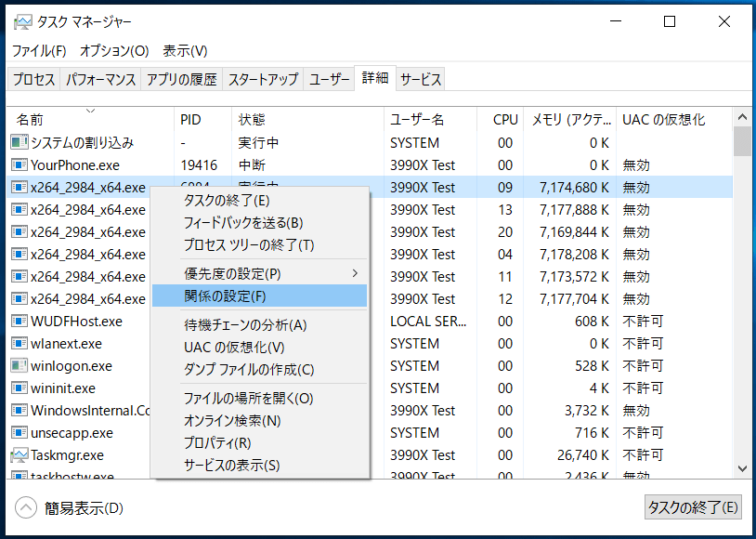Viewport: 756px width, 539px height.
Task: Minimize the Task Manager window
Action: [x=615, y=21]
